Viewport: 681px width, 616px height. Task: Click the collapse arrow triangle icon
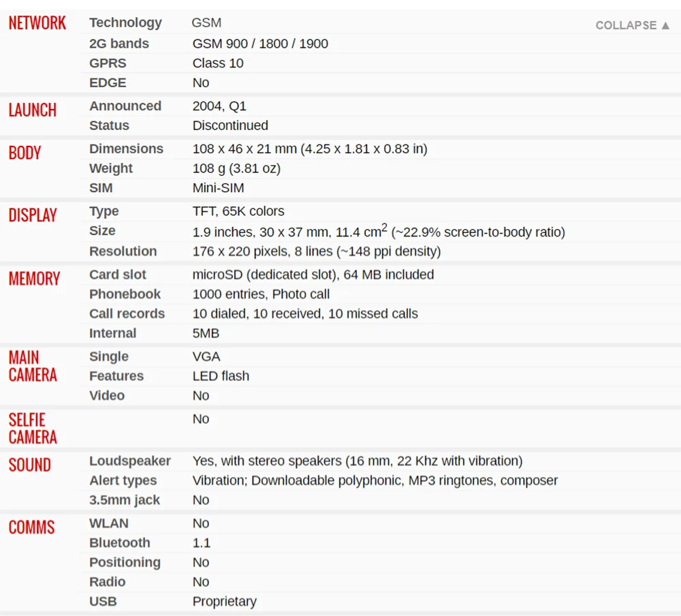click(665, 25)
